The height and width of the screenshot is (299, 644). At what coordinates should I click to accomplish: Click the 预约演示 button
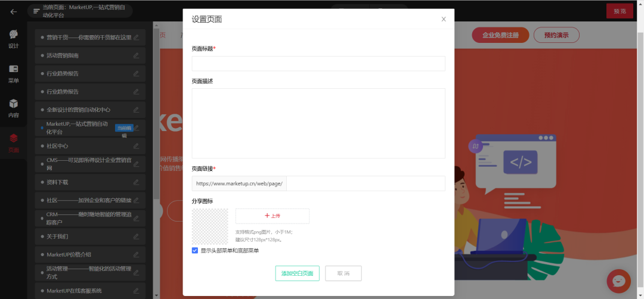click(x=556, y=35)
